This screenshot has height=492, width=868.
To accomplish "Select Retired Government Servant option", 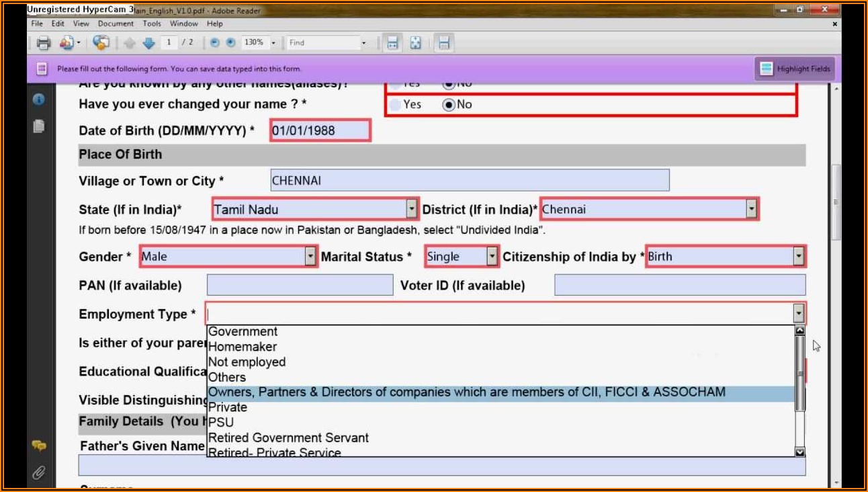I will point(288,438).
